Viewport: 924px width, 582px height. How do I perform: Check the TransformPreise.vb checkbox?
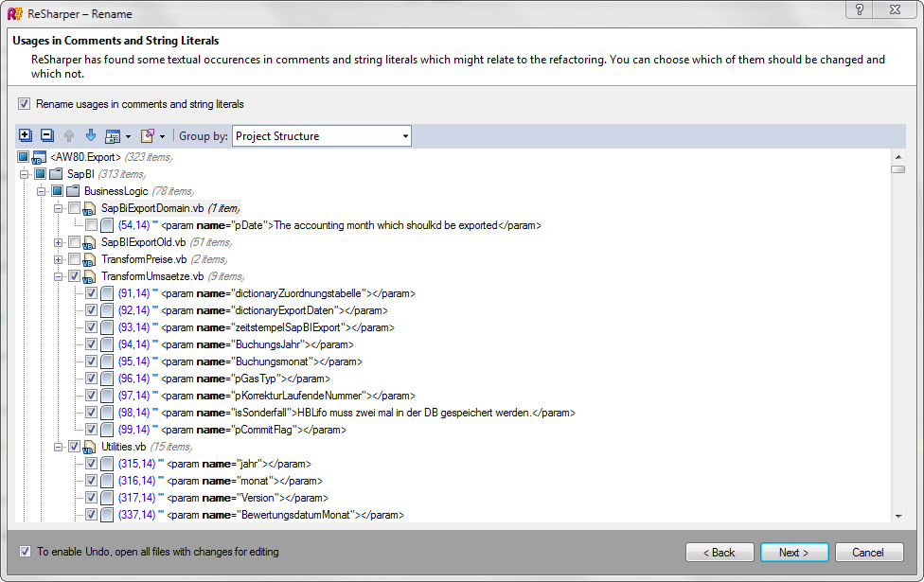74,259
